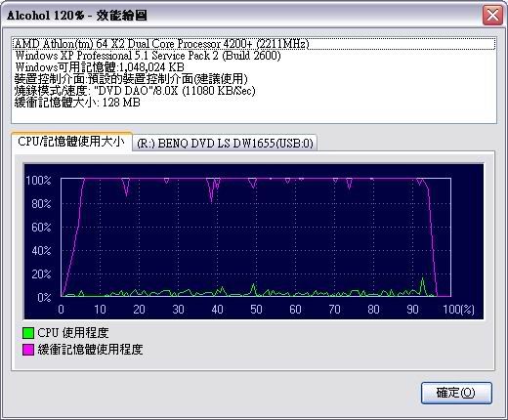
Task: Click the 50 mark on the horizontal axis
Action: pos(256,309)
